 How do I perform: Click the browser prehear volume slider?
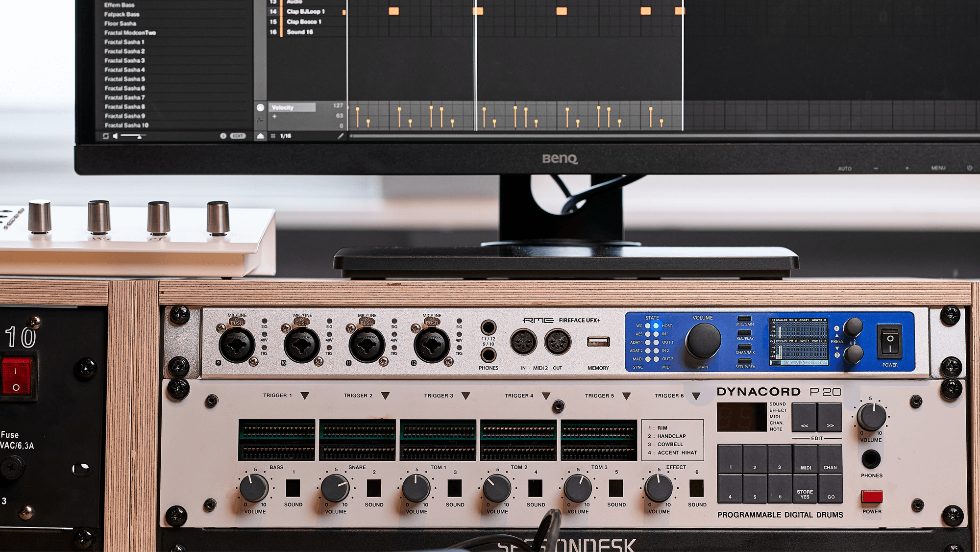click(131, 136)
